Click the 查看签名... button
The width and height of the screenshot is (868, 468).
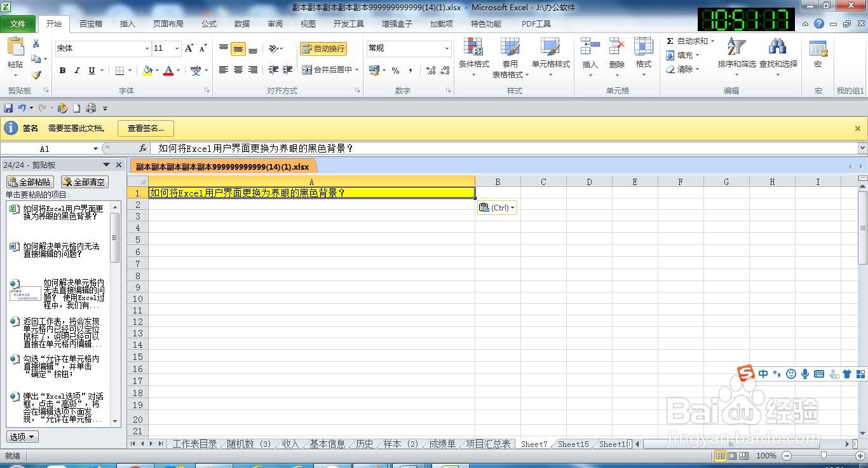(146, 128)
